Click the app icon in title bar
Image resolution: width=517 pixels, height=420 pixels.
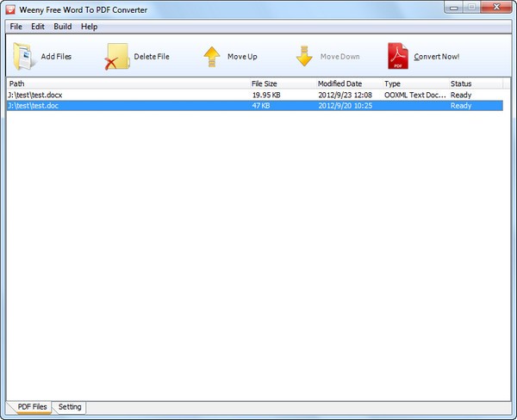coord(10,9)
